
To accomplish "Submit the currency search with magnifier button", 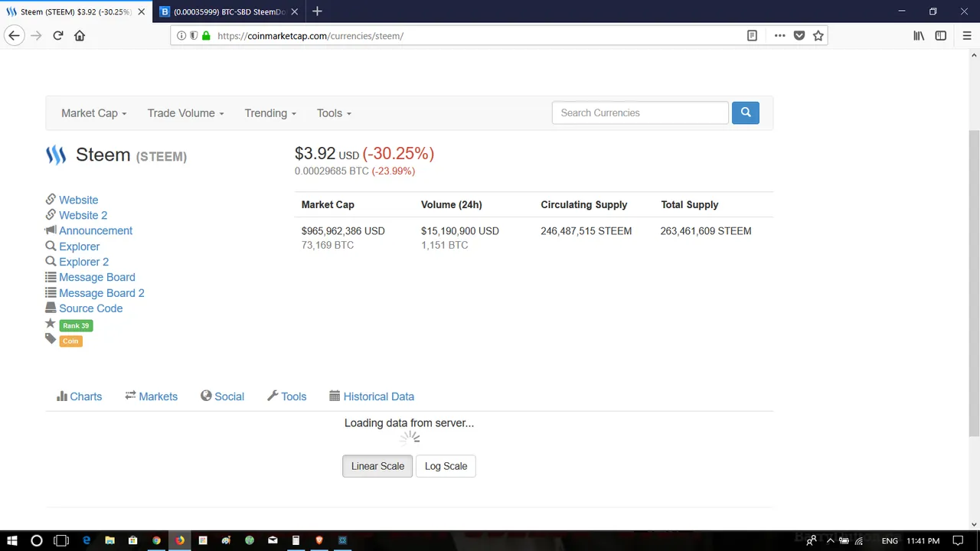I will (x=746, y=112).
